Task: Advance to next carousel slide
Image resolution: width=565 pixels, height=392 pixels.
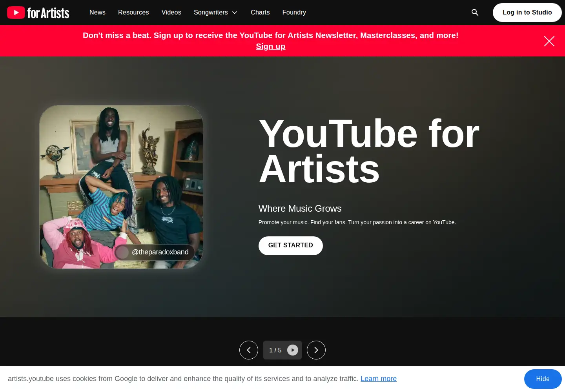Action: (316, 350)
